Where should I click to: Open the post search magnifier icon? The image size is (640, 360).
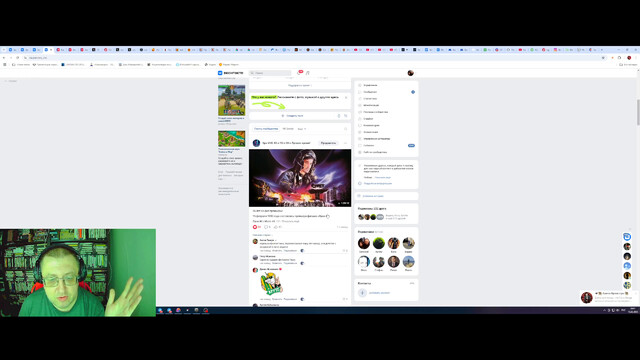click(x=345, y=129)
